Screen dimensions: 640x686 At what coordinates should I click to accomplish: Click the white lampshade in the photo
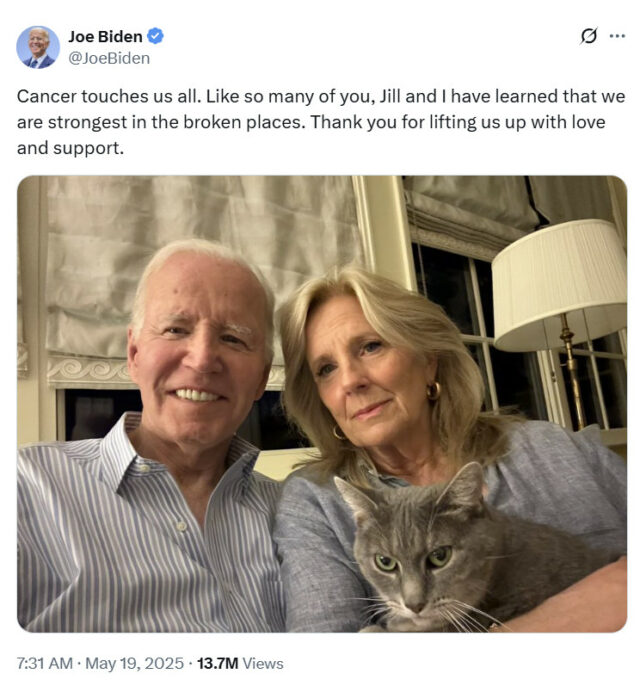560,284
